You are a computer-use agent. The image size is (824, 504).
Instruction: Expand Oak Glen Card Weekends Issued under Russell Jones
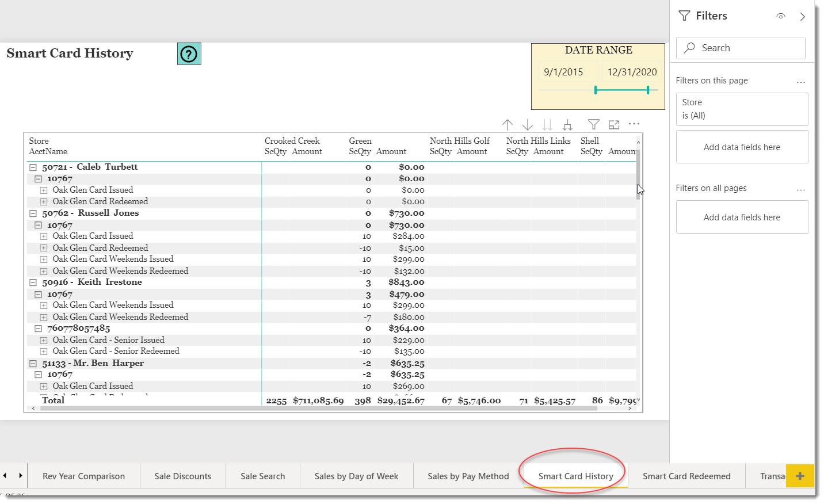coord(44,259)
